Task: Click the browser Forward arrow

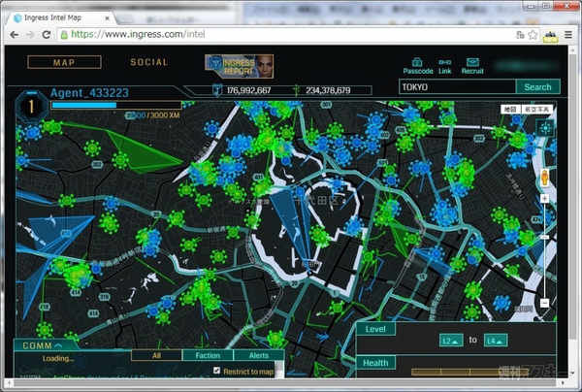Action: 30,35
